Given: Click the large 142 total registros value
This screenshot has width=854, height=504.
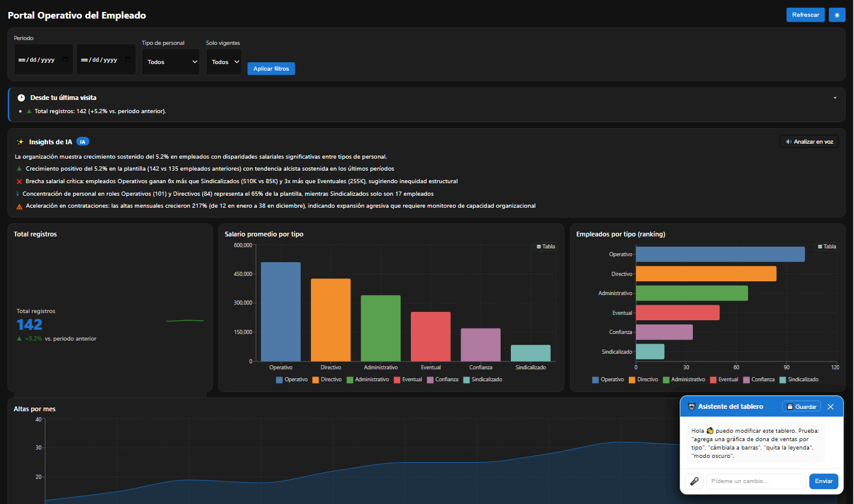Looking at the screenshot, I should [29, 324].
